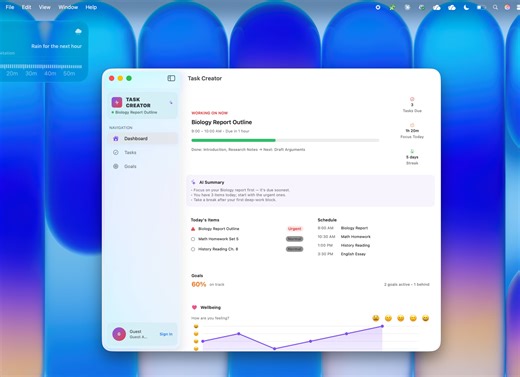Open the View menu

point(44,7)
